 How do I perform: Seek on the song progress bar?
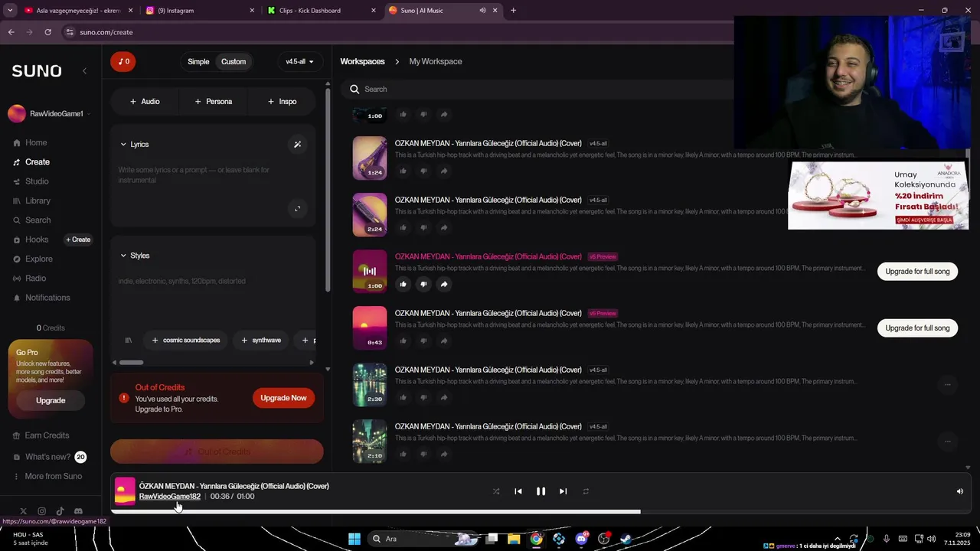point(541,512)
